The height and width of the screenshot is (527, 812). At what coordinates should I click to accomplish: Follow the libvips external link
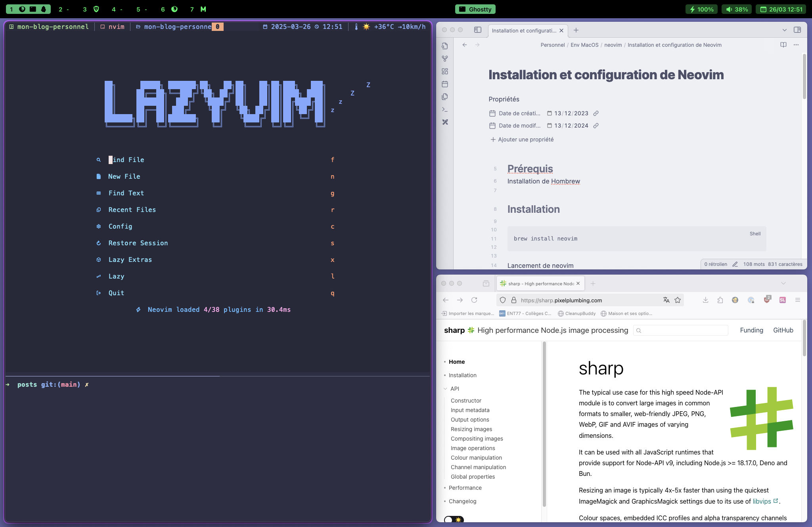(x=765, y=501)
